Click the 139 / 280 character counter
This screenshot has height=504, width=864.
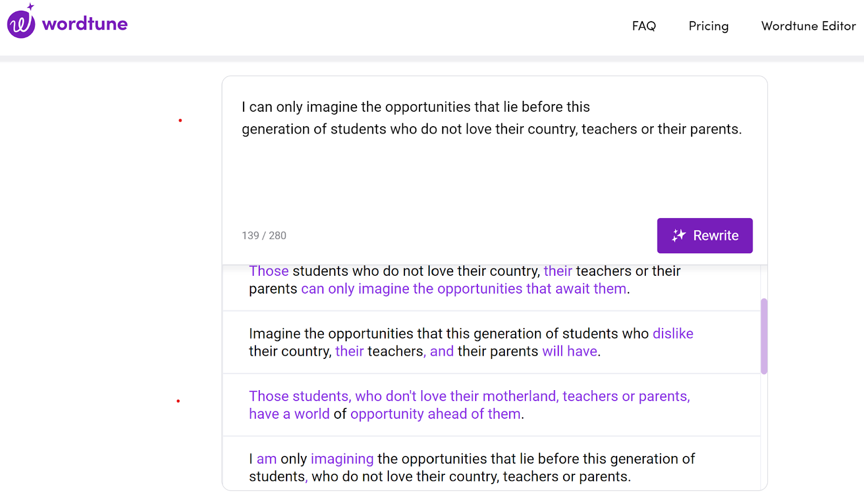[x=264, y=235]
